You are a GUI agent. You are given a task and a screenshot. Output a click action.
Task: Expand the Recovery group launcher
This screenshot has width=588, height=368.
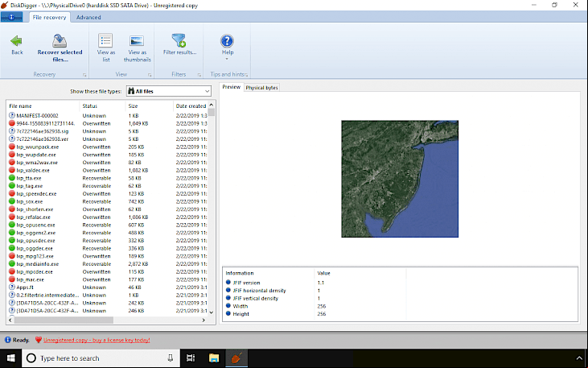click(x=84, y=75)
